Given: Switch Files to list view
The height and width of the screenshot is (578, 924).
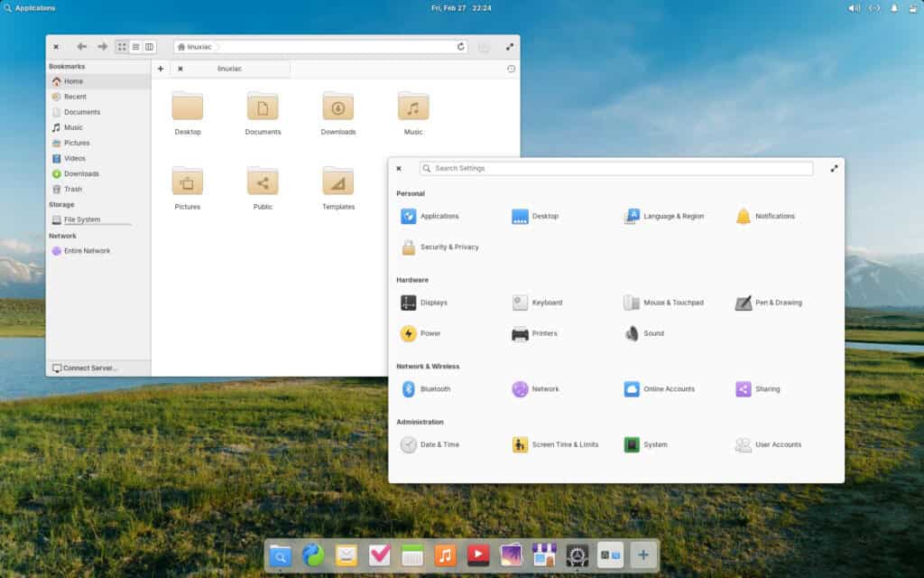Looking at the screenshot, I should pyautogui.click(x=134, y=46).
